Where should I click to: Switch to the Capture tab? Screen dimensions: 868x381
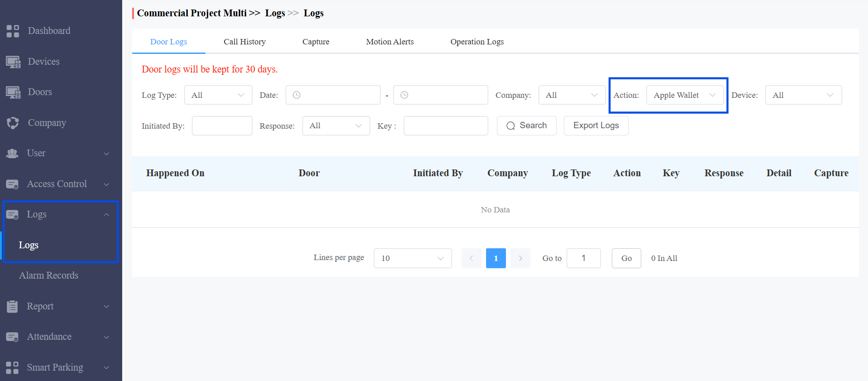pos(316,42)
